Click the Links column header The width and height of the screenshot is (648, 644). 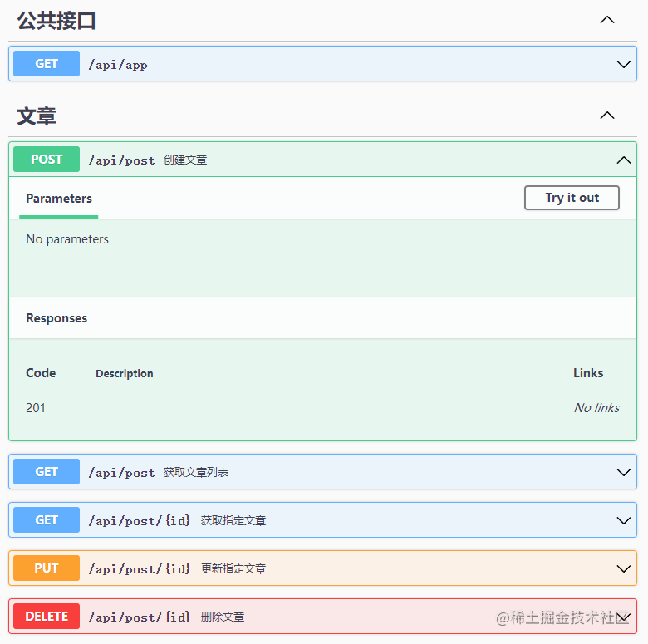[588, 373]
